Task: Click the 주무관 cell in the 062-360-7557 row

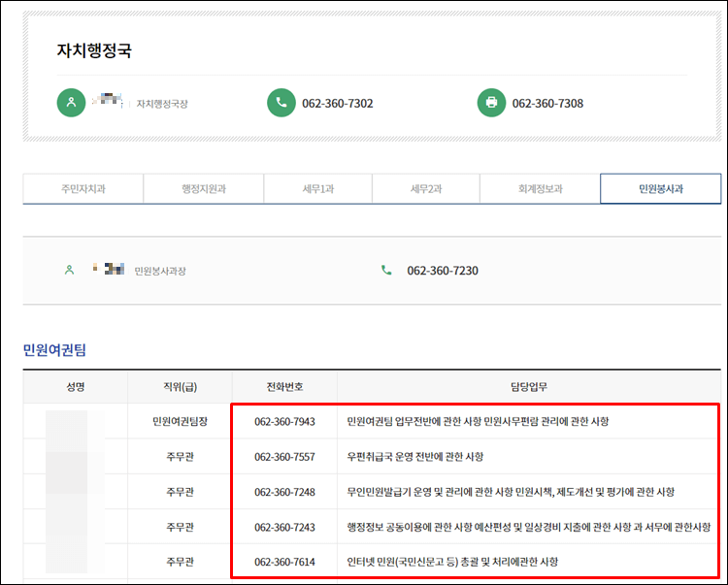Action: (x=181, y=457)
